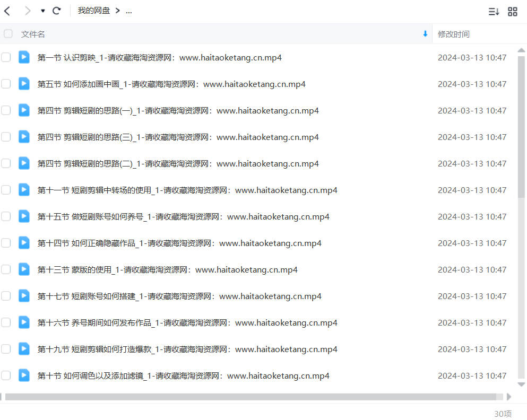The image size is (527, 420).
Task: Select checkbox for 第十五节 做短剧账号如何养号
Action: tap(6, 216)
